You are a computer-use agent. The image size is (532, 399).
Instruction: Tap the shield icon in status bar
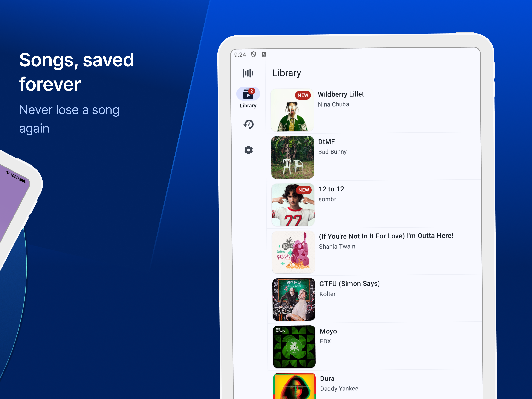(x=253, y=55)
